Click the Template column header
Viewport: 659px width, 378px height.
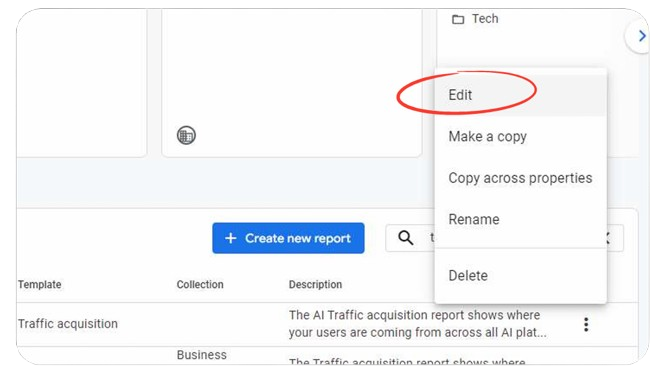[40, 285]
